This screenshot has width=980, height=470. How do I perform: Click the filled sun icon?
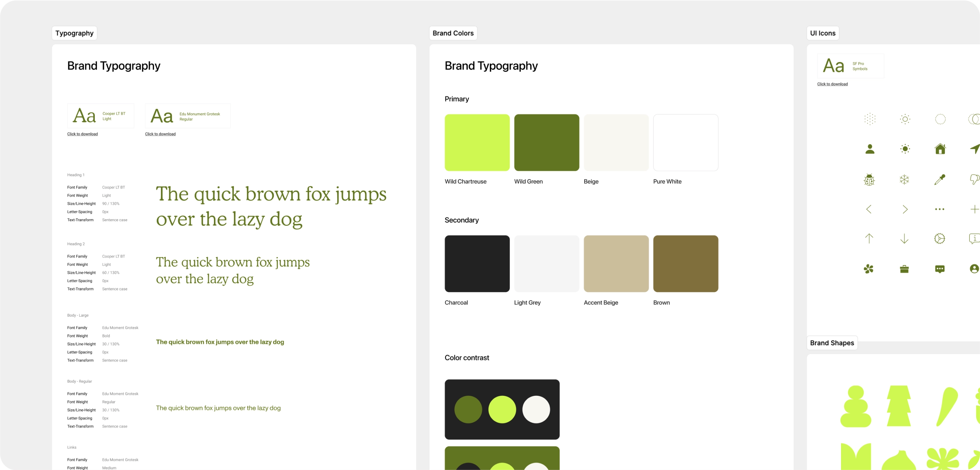click(x=905, y=149)
